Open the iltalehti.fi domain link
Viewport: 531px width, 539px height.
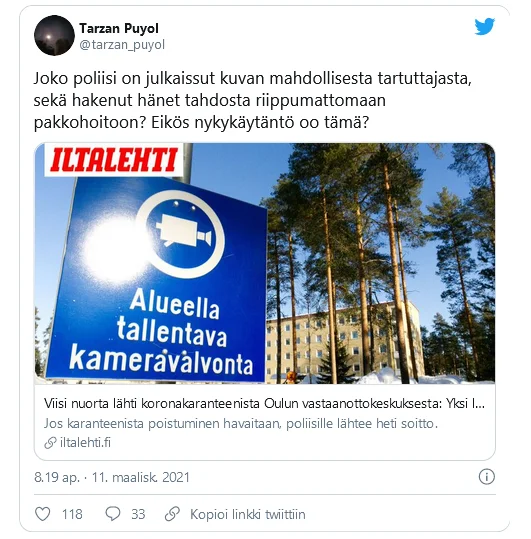tap(85, 443)
